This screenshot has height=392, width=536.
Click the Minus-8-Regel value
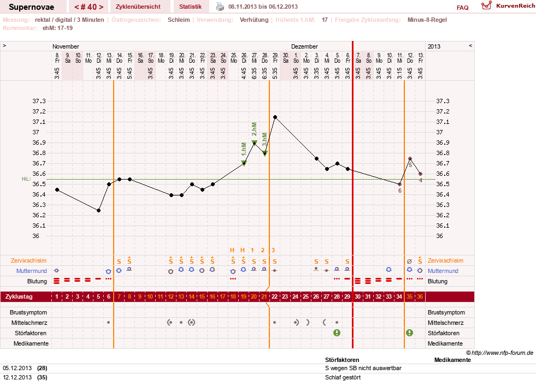pos(427,20)
